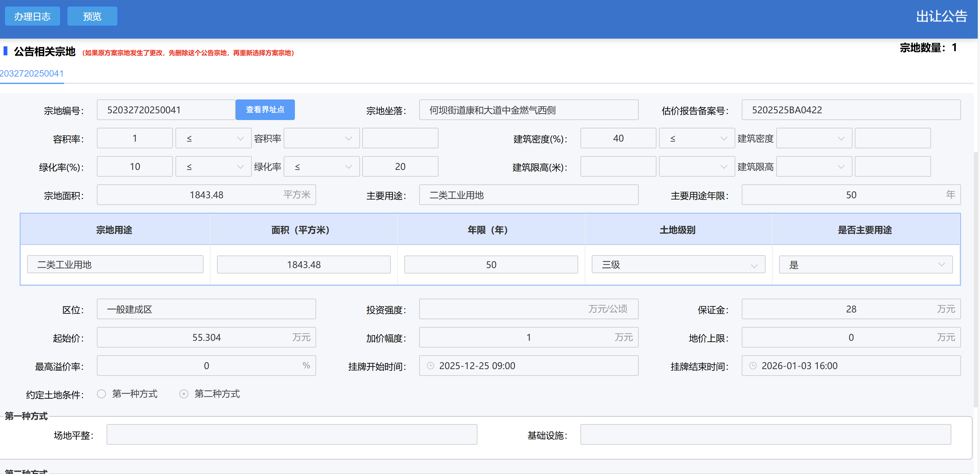Screen dimensions: 980x474
Task: Click the 宗地坐落 address field
Action: coord(528,110)
